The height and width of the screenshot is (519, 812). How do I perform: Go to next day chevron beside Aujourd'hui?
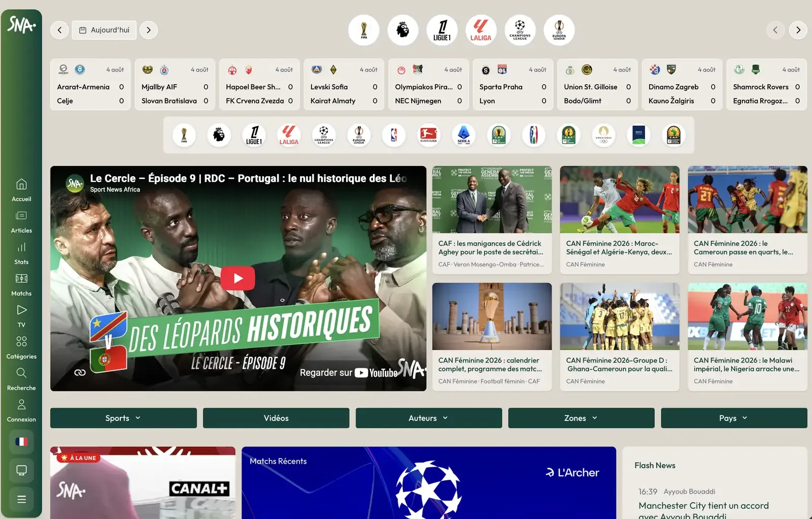[149, 30]
